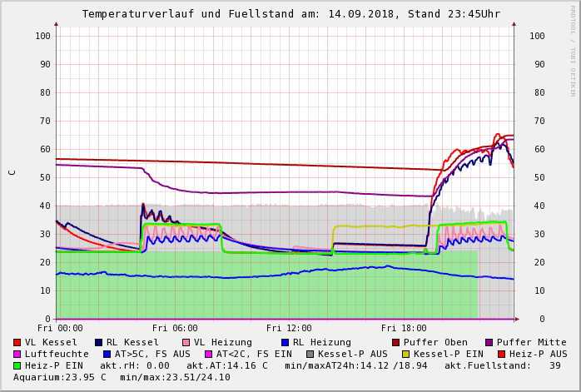Click the dark blue RL Kessel swatch

[x=98, y=342]
